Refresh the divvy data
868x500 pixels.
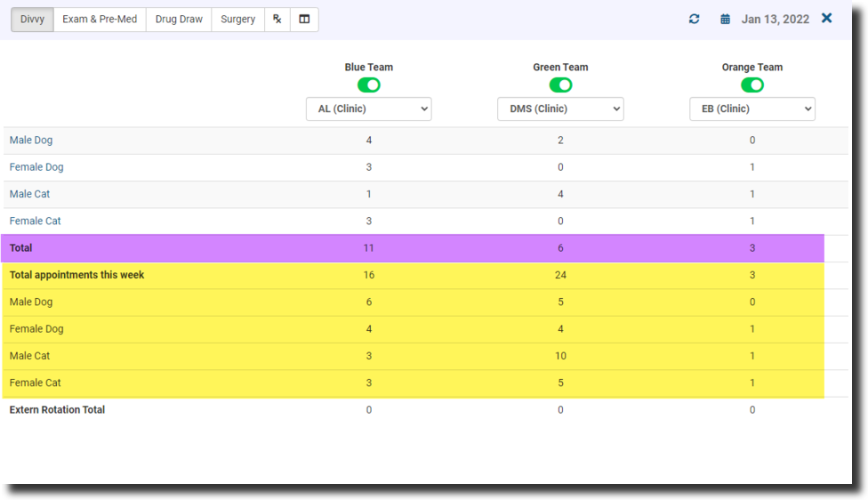tap(695, 19)
